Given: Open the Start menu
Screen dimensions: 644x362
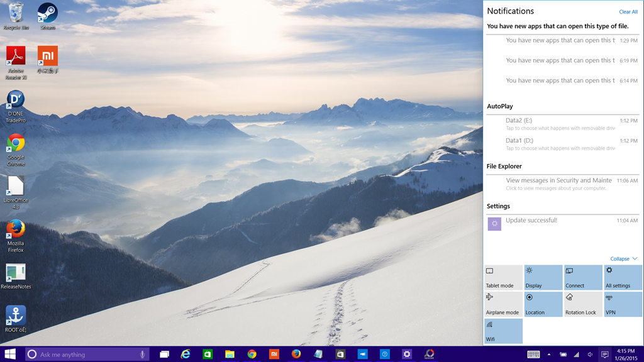Looking at the screenshot, I should coord(9,354).
